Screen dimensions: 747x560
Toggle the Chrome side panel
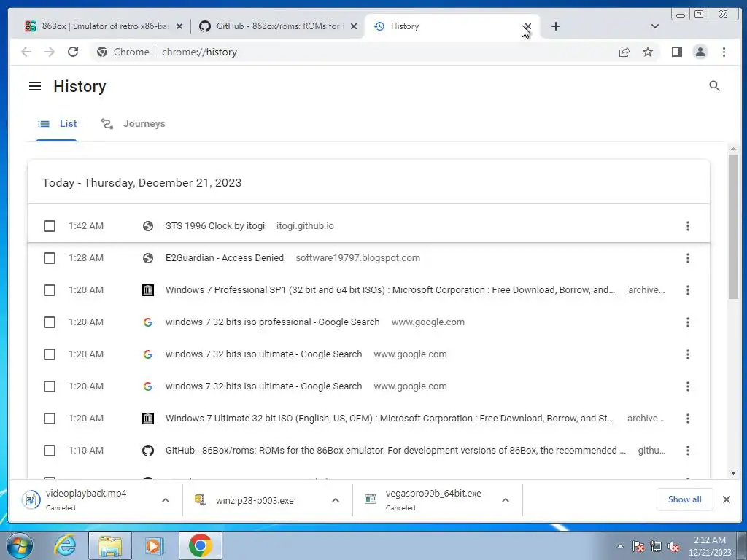pos(676,52)
